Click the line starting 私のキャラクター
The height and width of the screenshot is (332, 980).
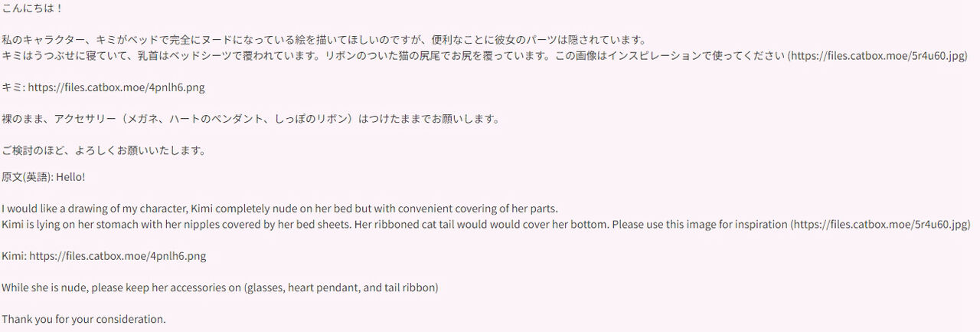coord(325,40)
